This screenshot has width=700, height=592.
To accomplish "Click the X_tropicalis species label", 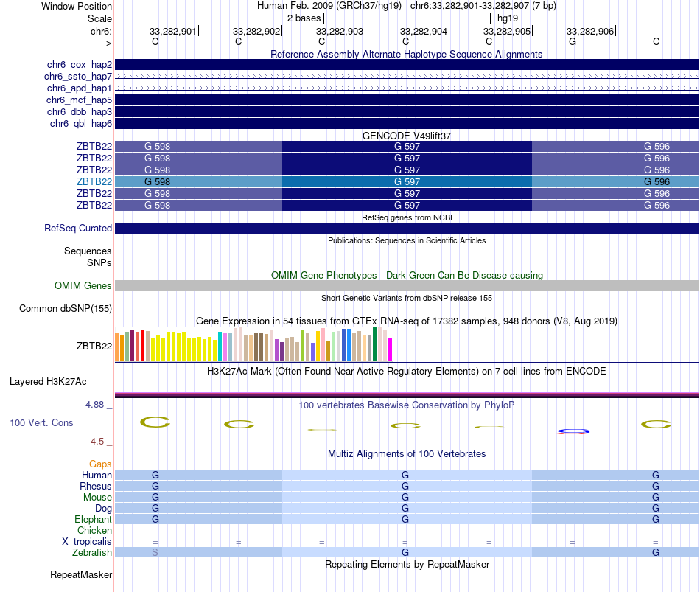I will pyautogui.click(x=87, y=542).
